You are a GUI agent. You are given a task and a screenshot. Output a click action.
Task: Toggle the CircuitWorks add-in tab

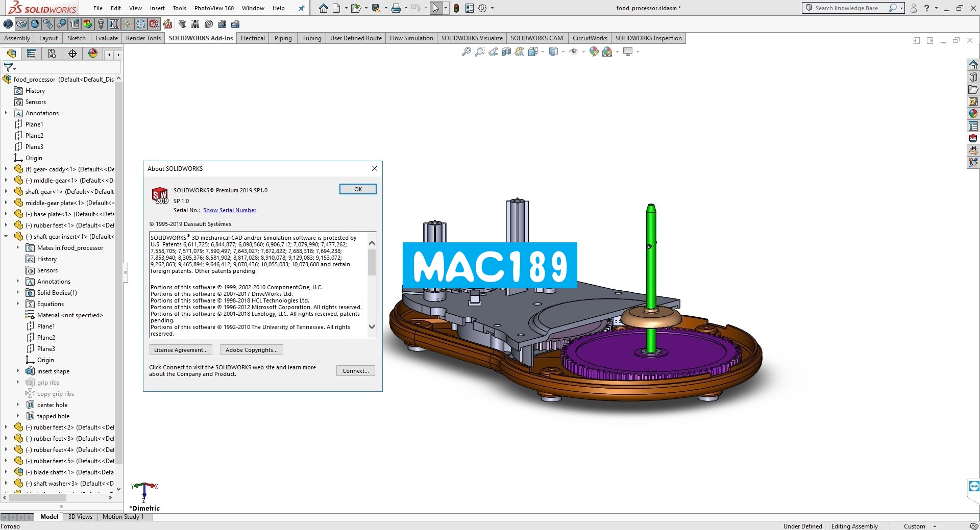point(590,38)
